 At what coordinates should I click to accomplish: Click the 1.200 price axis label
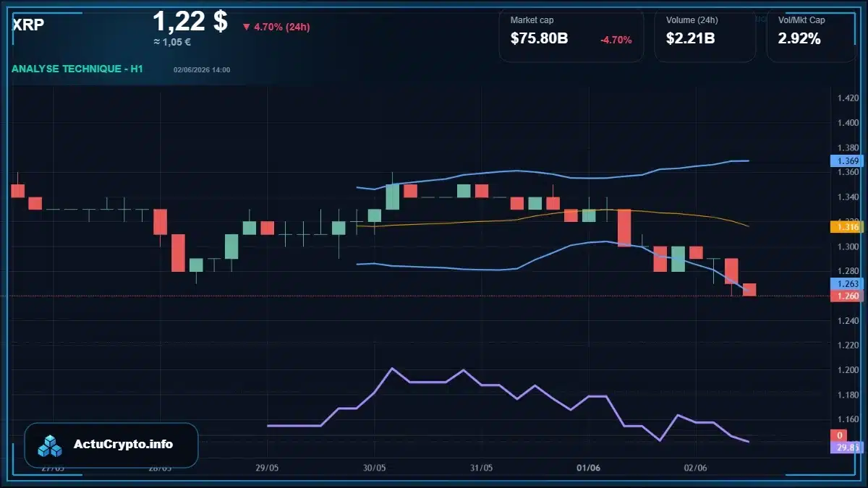tap(848, 370)
